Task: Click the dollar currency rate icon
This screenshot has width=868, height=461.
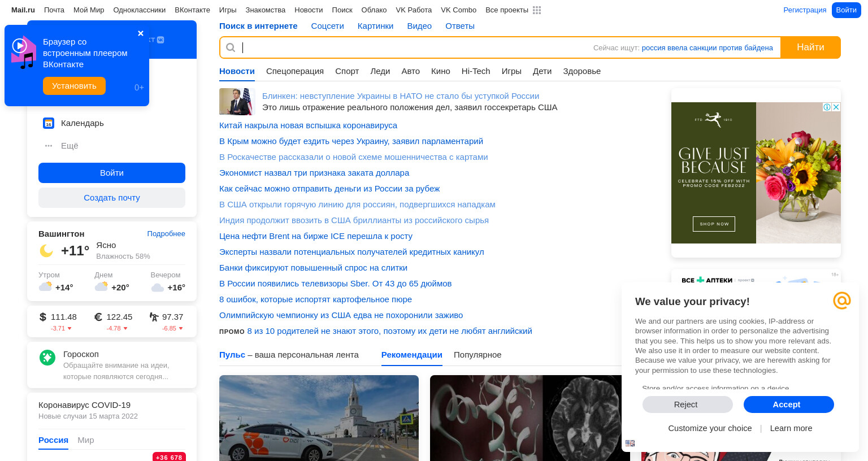Action: [43, 317]
